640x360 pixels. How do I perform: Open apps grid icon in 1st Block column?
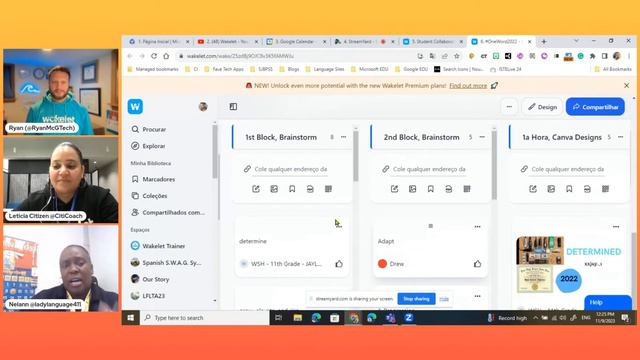pyautogui.click(x=328, y=189)
